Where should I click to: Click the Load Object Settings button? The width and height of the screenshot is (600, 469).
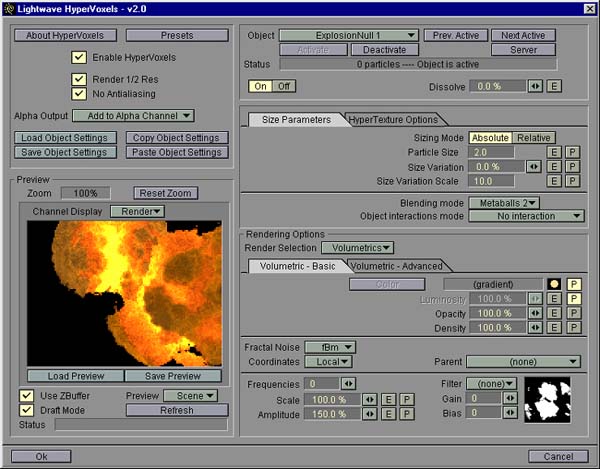[65, 138]
